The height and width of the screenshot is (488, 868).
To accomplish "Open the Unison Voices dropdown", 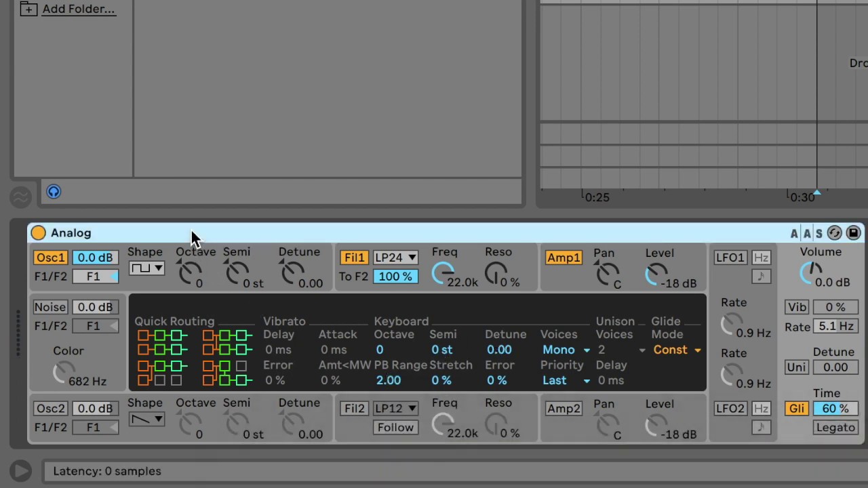I will pyautogui.click(x=621, y=350).
